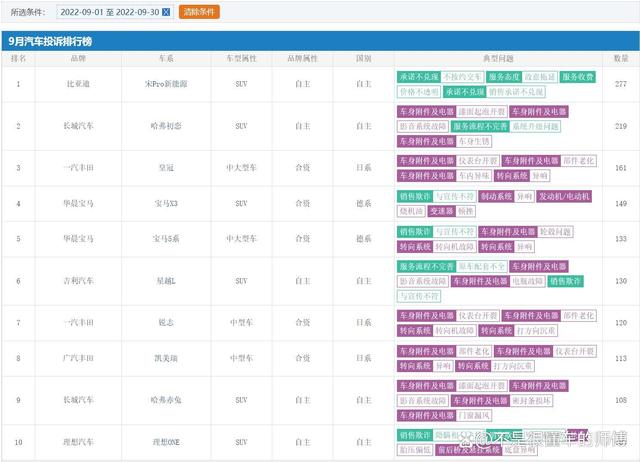The width and height of the screenshot is (640, 462).
Task: Click the 113 complaint count
Action: click(x=621, y=358)
